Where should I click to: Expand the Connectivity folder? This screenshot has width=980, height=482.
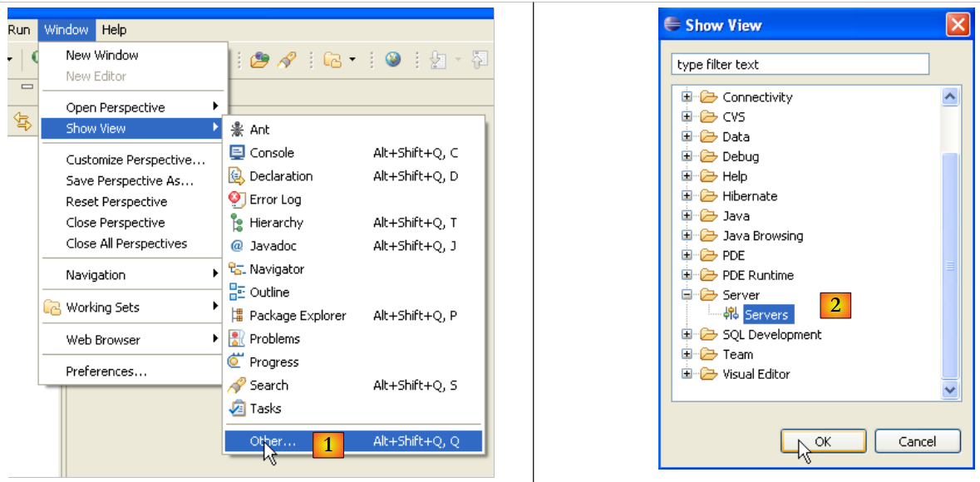687,97
